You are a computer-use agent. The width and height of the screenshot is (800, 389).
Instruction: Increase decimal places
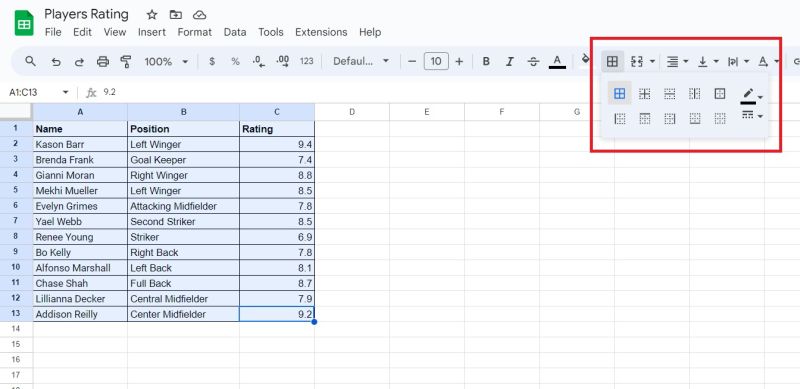point(283,62)
